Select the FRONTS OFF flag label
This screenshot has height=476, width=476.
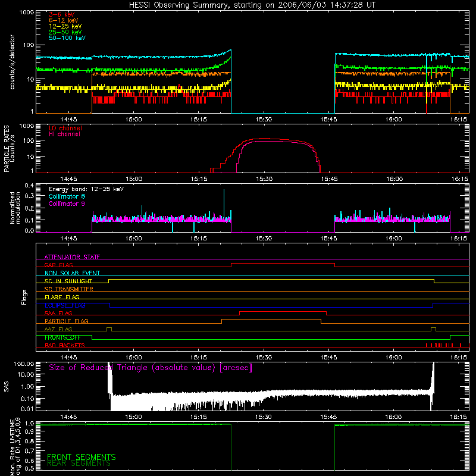click(x=62, y=337)
